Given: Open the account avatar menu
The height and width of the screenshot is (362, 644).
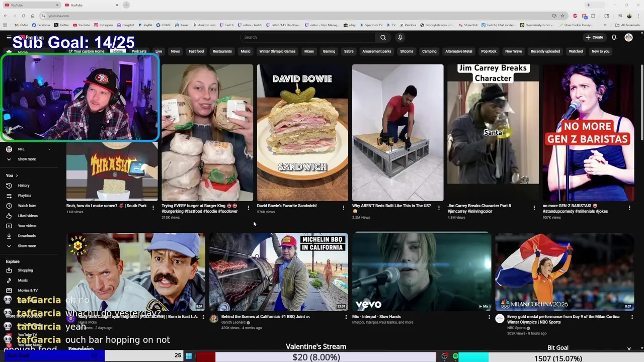Looking at the screenshot, I should click(628, 37).
